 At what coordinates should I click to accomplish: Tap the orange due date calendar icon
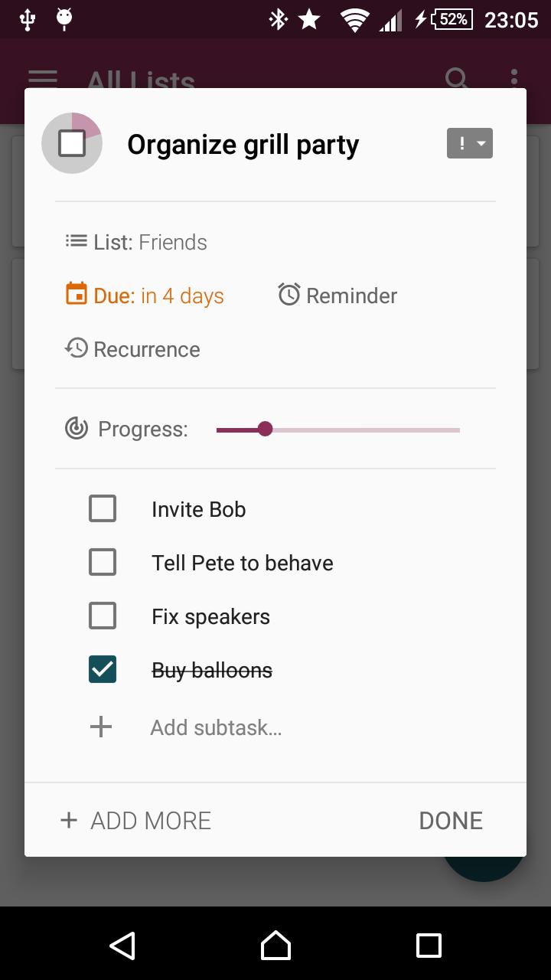[x=77, y=294]
